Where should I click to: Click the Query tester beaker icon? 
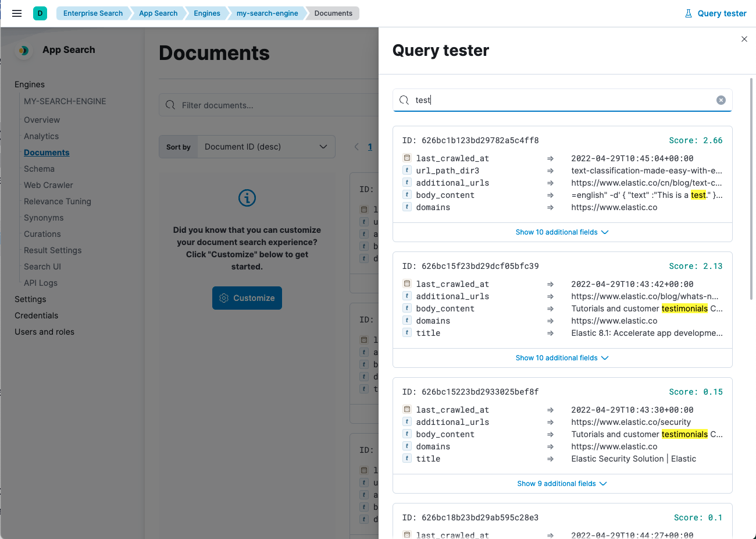[690, 13]
